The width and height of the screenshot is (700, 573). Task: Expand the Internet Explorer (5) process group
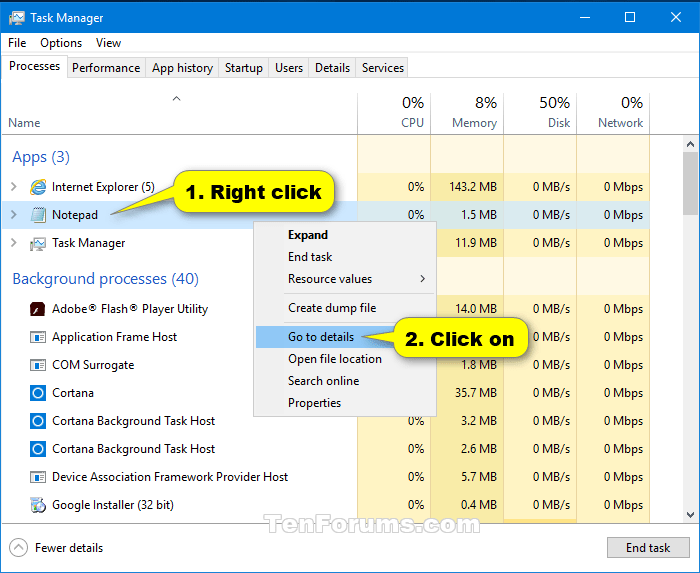14,187
